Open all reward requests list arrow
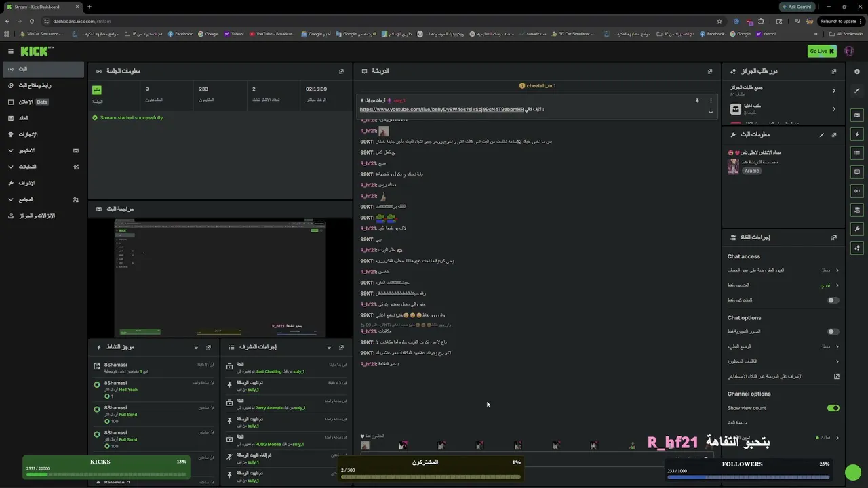This screenshot has height=488, width=868. pos(834,90)
